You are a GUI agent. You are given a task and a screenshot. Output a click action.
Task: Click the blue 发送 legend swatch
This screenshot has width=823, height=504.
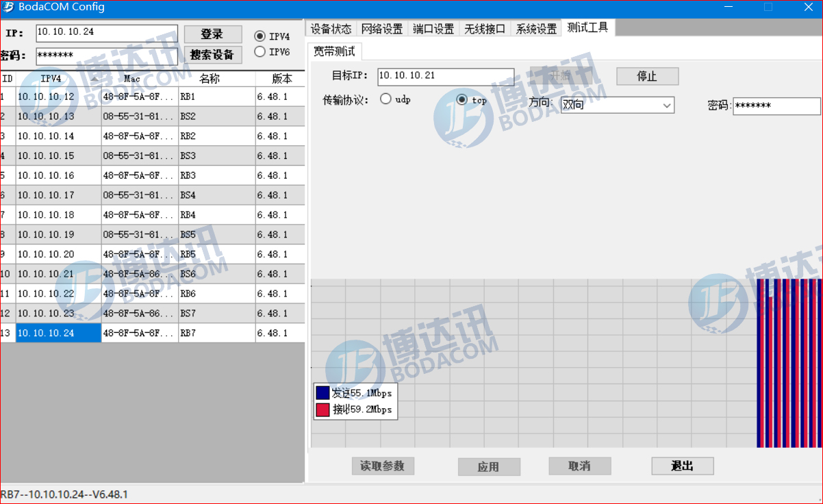(322, 393)
